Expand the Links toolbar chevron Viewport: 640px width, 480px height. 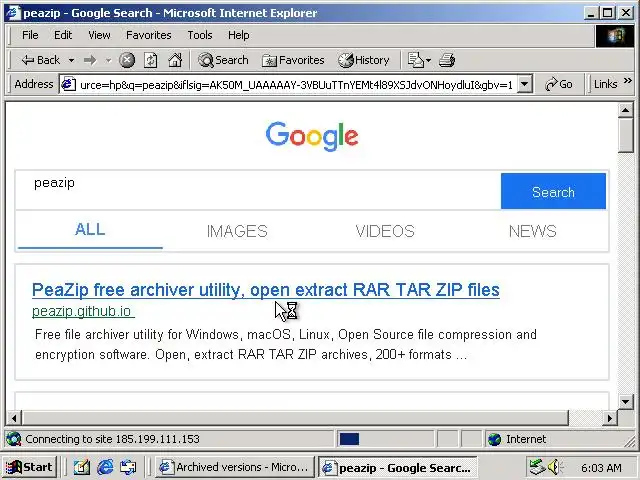click(628, 81)
